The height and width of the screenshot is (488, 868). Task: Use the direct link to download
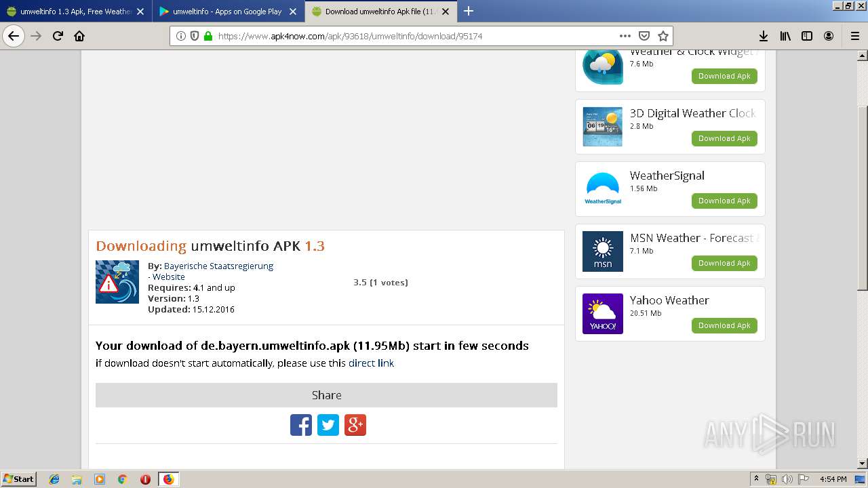coord(371,363)
